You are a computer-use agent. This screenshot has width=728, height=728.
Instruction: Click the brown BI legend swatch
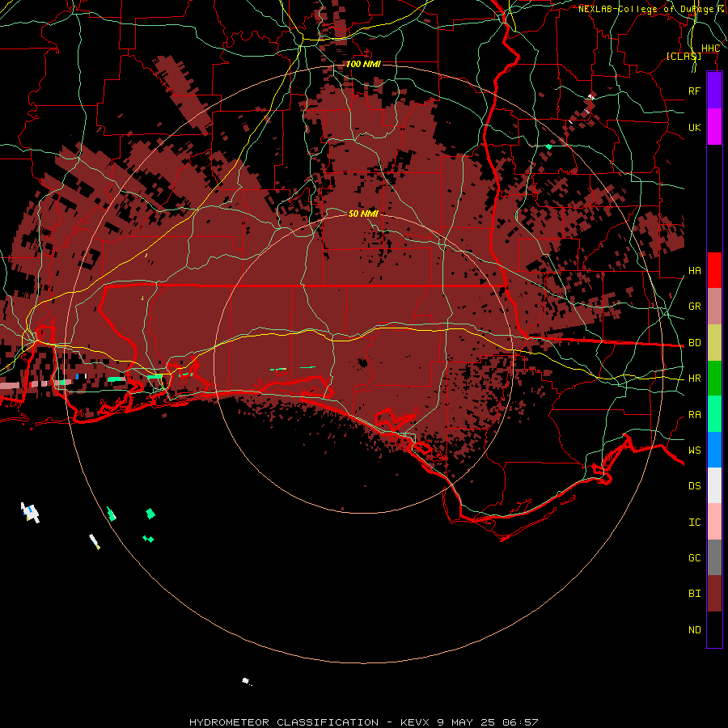pyautogui.click(x=714, y=594)
